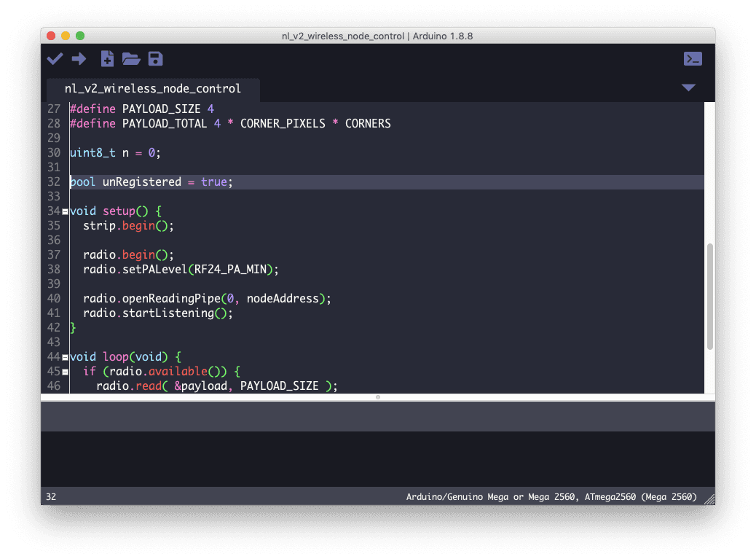Click on openReadingPipe method
756x559 pixels.
click(x=171, y=299)
